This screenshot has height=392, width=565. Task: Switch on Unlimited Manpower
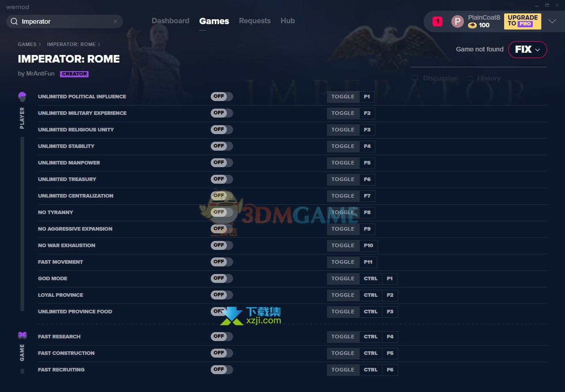(222, 163)
